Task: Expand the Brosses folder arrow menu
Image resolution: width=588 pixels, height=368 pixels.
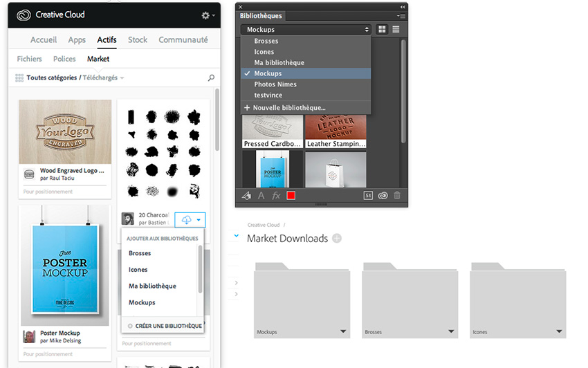Action: [451, 331]
